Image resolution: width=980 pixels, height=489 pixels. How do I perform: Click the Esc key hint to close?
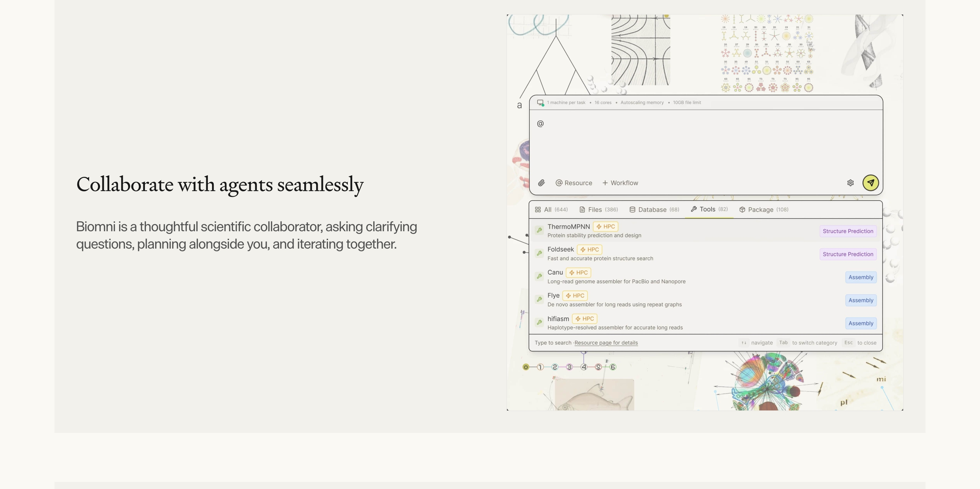pos(848,342)
